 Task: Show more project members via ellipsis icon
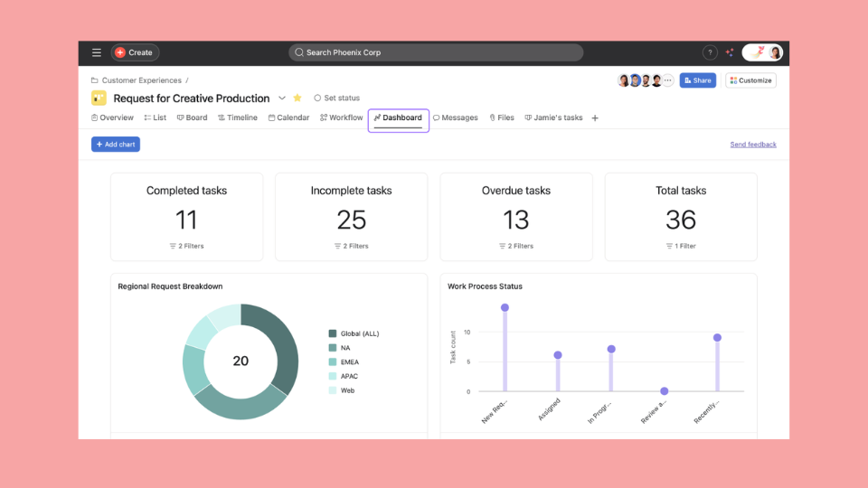(x=668, y=80)
